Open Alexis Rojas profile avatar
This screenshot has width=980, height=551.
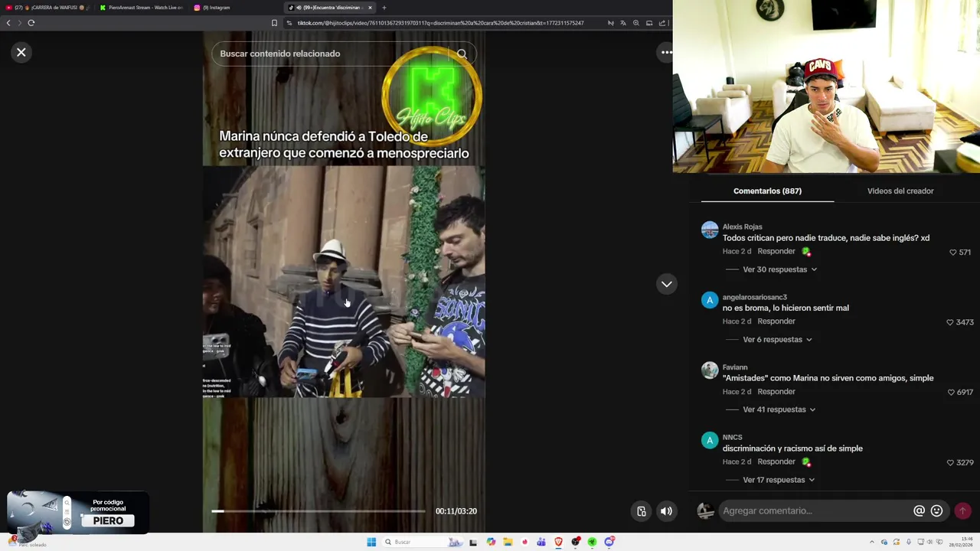pyautogui.click(x=710, y=230)
